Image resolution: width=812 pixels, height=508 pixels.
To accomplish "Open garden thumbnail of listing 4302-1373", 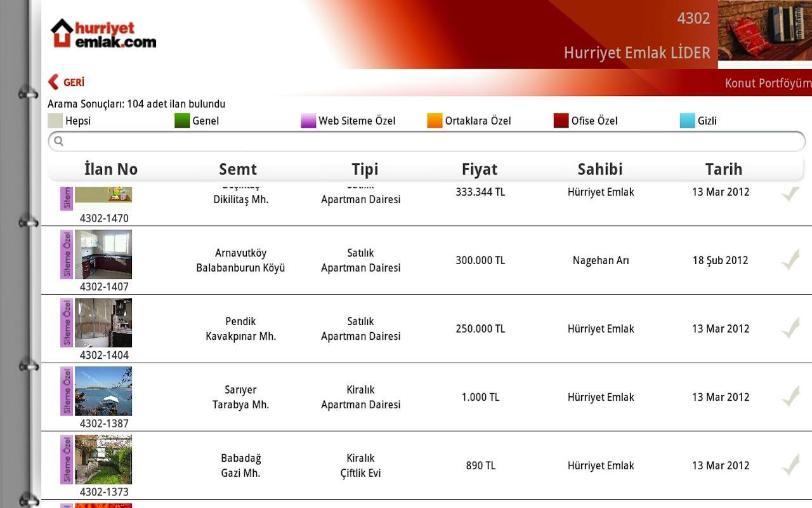I will point(103,460).
